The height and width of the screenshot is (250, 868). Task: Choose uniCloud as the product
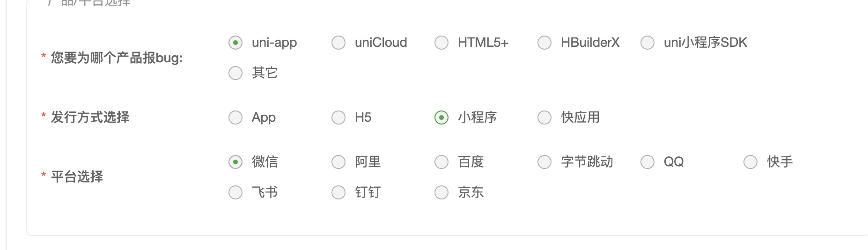pos(338,43)
